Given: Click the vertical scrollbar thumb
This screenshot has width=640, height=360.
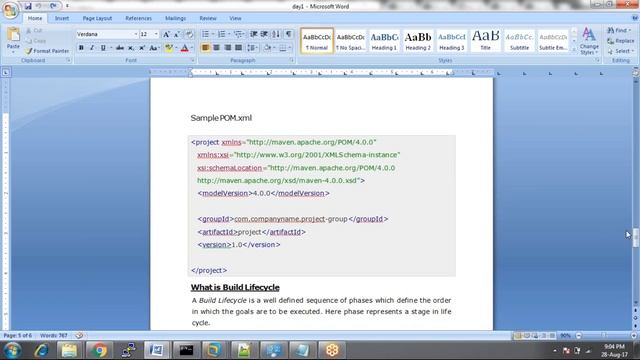Looking at the screenshot, I should point(636,238).
